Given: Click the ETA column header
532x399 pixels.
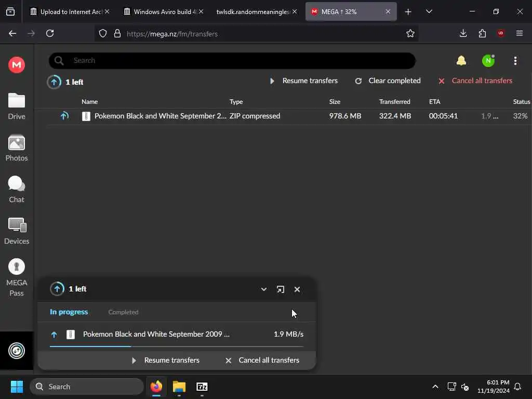Looking at the screenshot, I should [435, 102].
